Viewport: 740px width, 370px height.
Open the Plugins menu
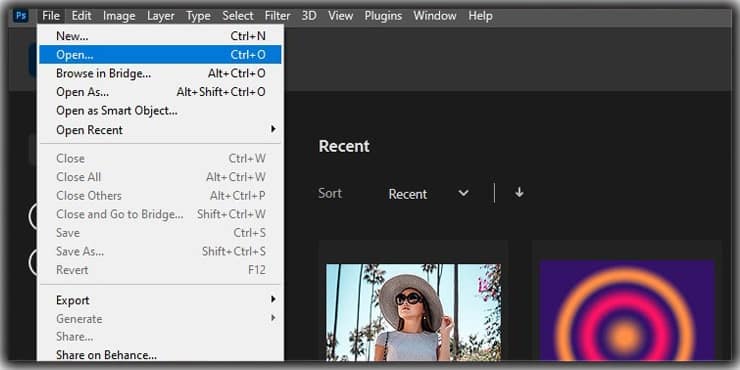tap(383, 16)
